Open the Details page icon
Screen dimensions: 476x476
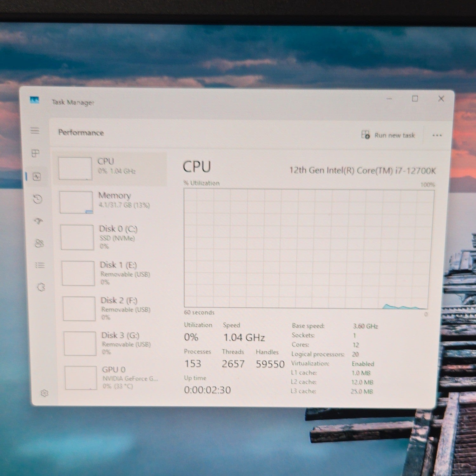tap(40, 265)
